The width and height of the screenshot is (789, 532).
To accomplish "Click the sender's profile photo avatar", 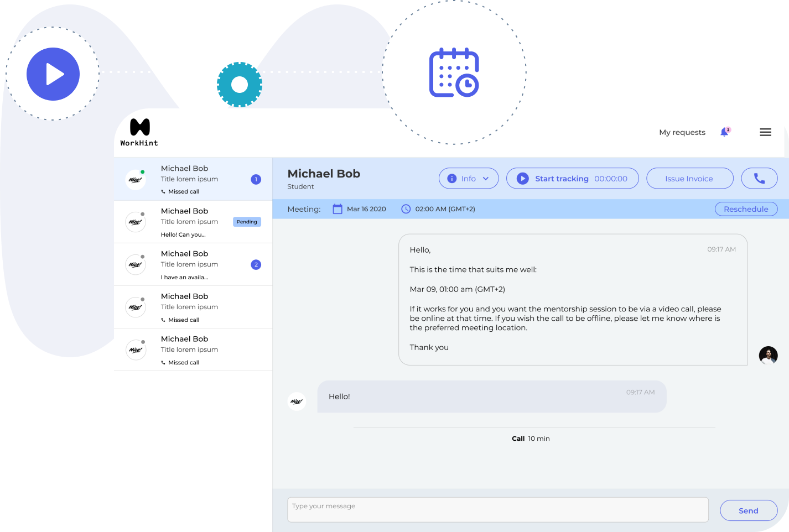I will tap(768, 355).
